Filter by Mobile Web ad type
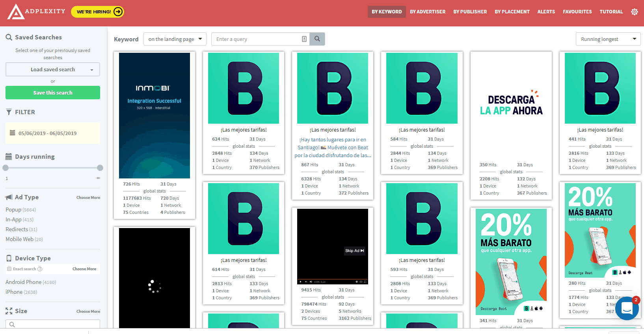Screen dimensions: 644x334 (x=24, y=239)
